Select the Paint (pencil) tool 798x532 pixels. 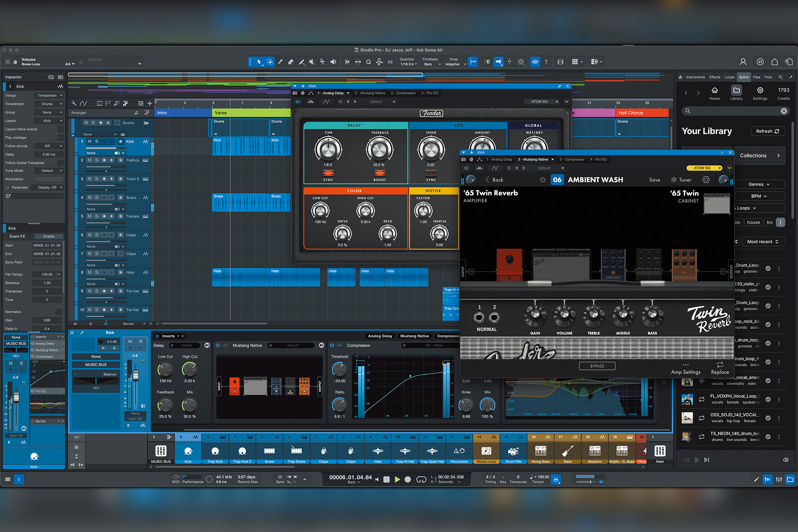280,62
